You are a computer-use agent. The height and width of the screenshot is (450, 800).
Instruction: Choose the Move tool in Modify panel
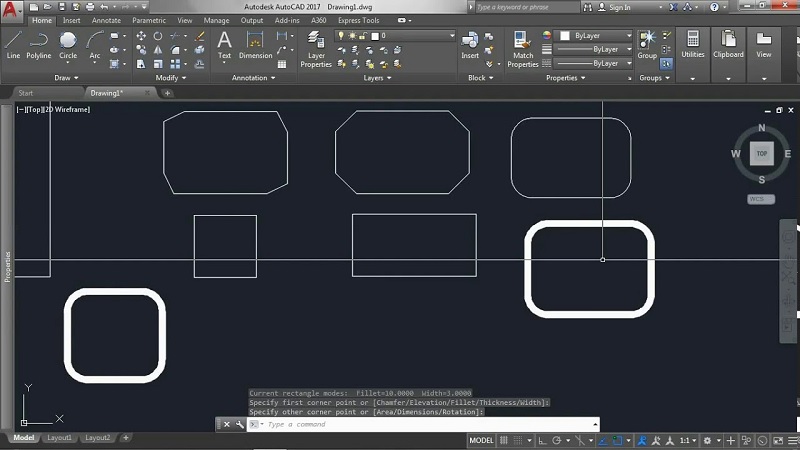[x=141, y=36]
